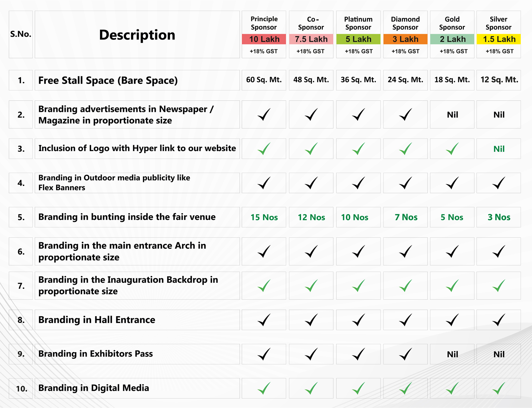Click Gold Sponsor checkmark for Digital Media
The image size is (532, 408).
(x=452, y=388)
